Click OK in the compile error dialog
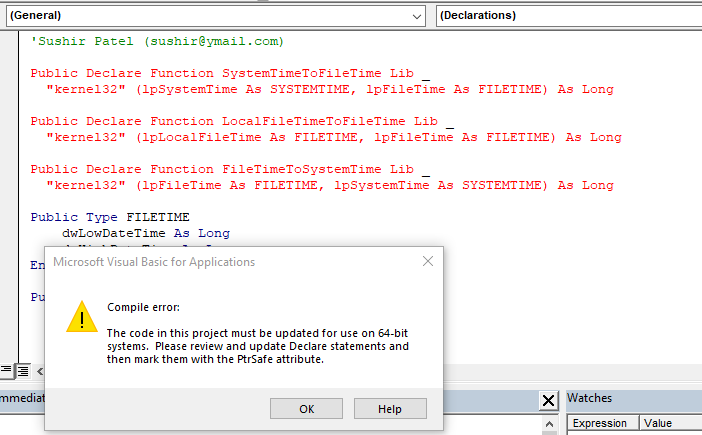The image size is (702, 435). tap(306, 409)
